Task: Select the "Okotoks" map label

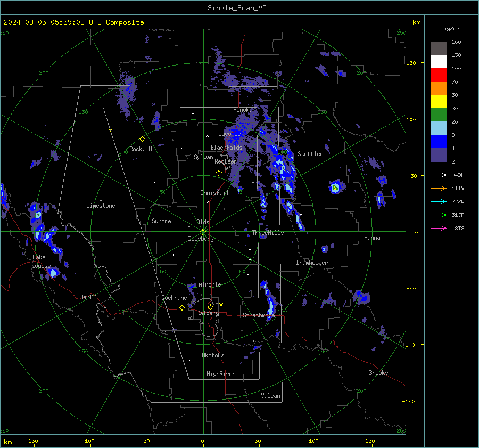Action: 213,355
